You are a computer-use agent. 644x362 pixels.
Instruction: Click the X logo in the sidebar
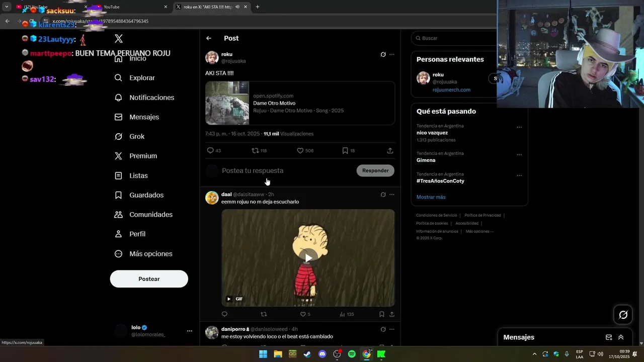click(x=119, y=39)
